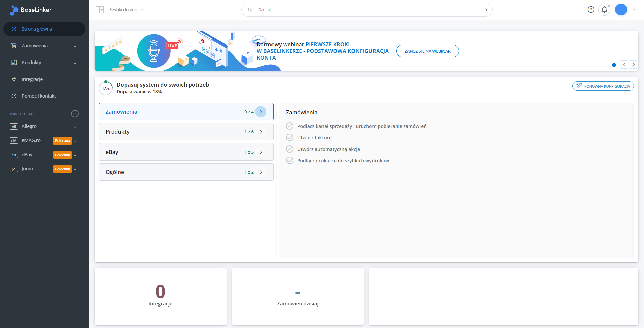The image size is (644, 328).
Task: Open the Integracje menu item
Action: coord(44,79)
